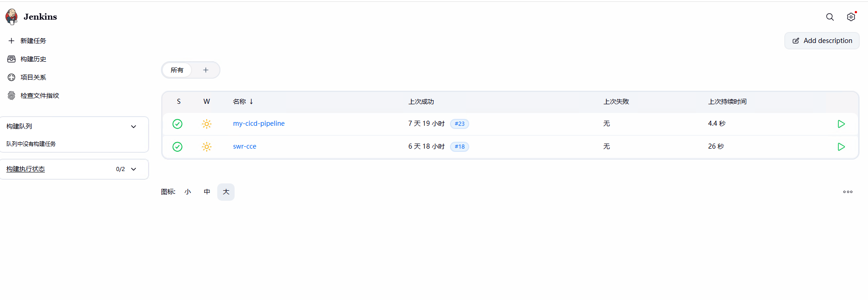The image size is (868, 300).
Task: Click the project relationship icon
Action: click(x=11, y=77)
